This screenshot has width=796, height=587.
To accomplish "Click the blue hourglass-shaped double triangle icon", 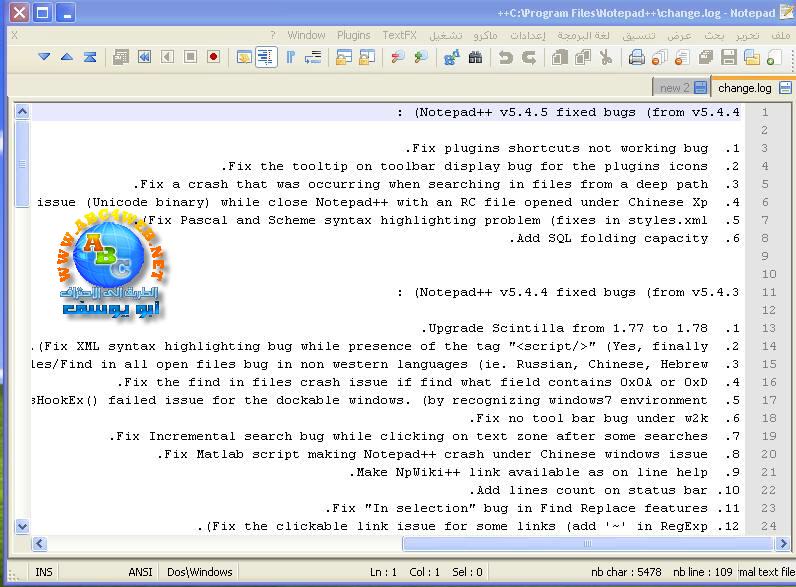I will (x=90, y=57).
